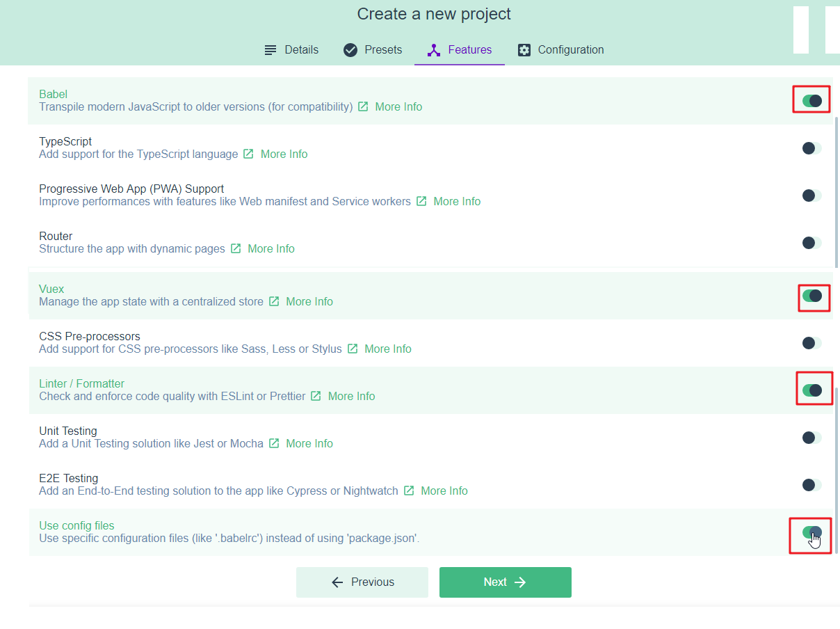This screenshot has width=840, height=629.
Task: Enable the TypeScript toggle switch
Action: (811, 148)
